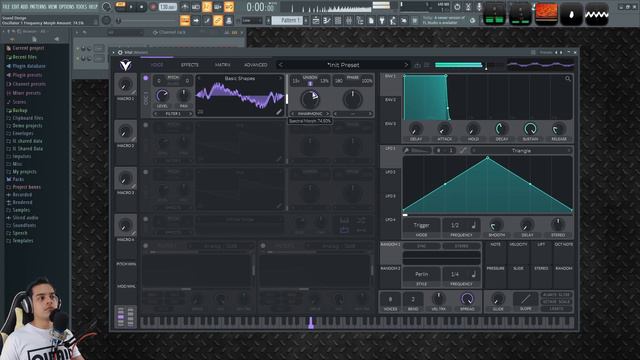The width and height of the screenshot is (640, 360).
Task: Select previous wavetable arrow in oscillator 1
Action: (x=199, y=78)
